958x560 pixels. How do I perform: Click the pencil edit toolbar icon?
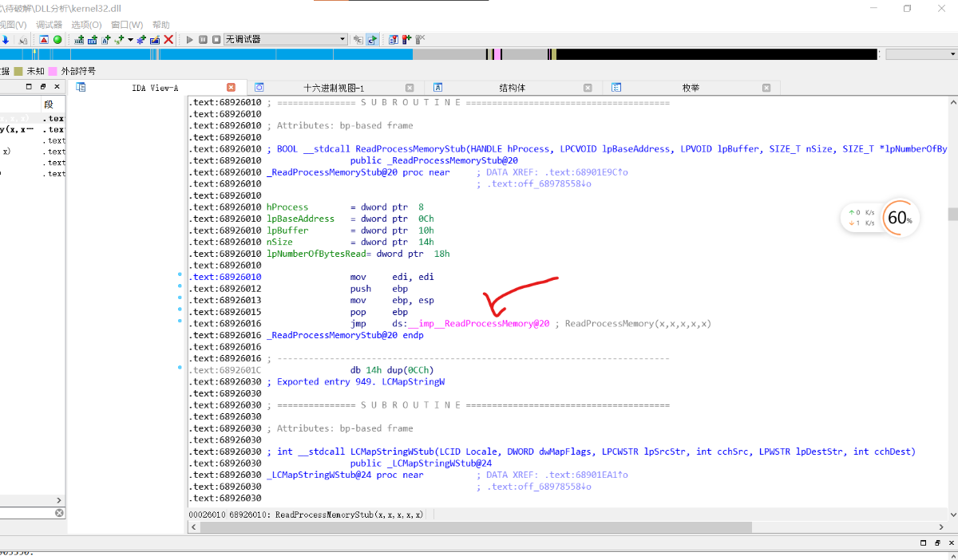click(x=155, y=39)
